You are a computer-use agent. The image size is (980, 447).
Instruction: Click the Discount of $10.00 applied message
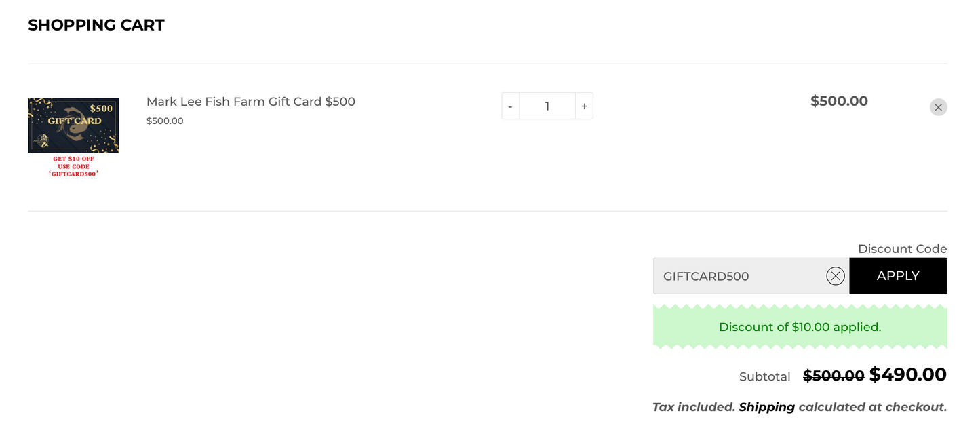tap(800, 326)
